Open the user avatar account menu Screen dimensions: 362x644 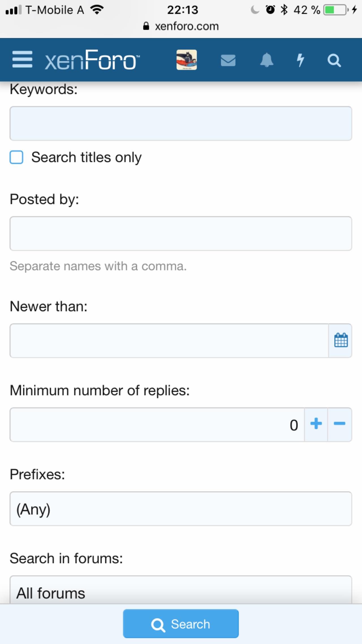coord(187,60)
